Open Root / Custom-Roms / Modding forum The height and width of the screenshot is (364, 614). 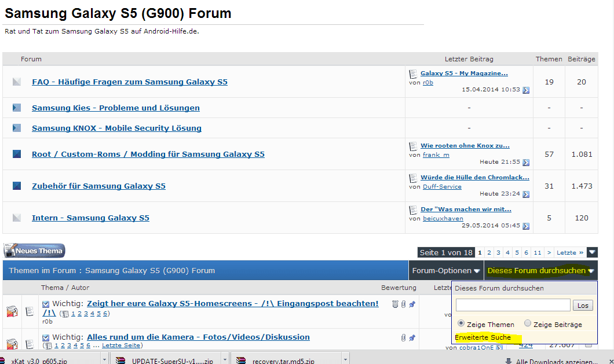[x=148, y=154]
